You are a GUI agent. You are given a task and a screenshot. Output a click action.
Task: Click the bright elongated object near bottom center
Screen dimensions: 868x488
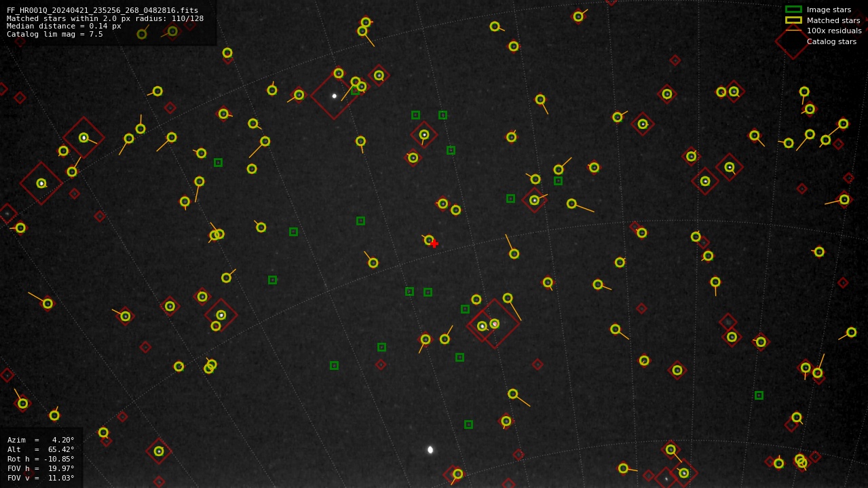430,449
